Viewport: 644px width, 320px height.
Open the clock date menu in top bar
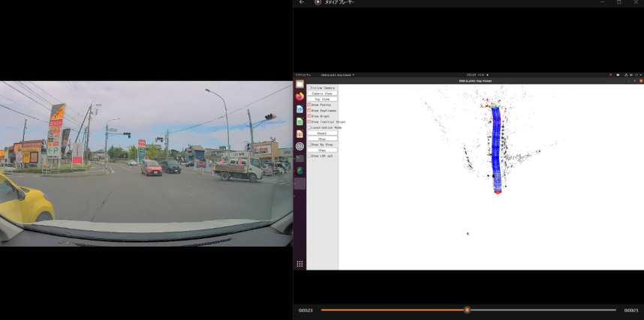(477, 75)
